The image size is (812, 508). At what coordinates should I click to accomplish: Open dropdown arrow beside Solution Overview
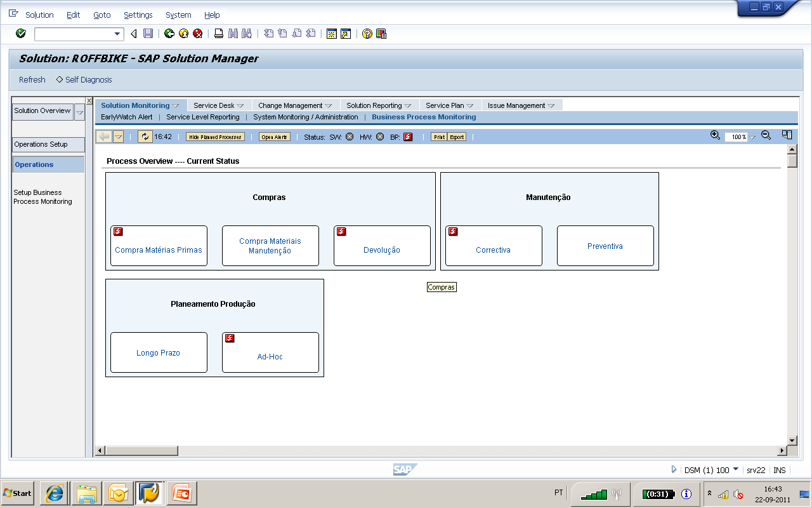click(x=79, y=113)
